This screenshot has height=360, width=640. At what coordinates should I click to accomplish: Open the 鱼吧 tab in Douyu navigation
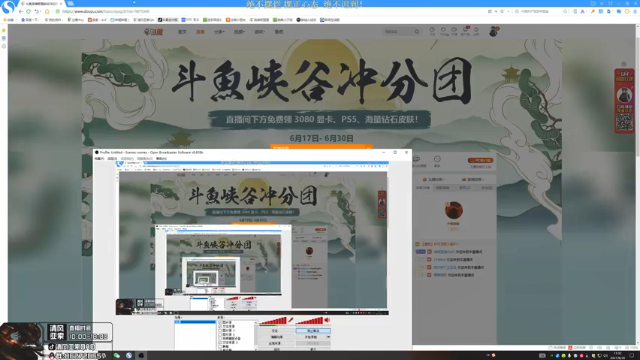(279, 32)
